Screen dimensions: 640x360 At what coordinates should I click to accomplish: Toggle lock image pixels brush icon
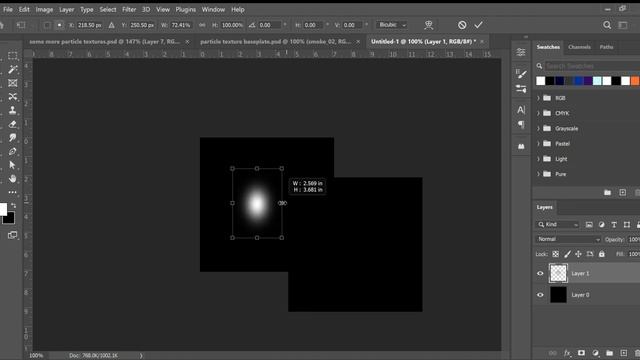tap(567, 254)
